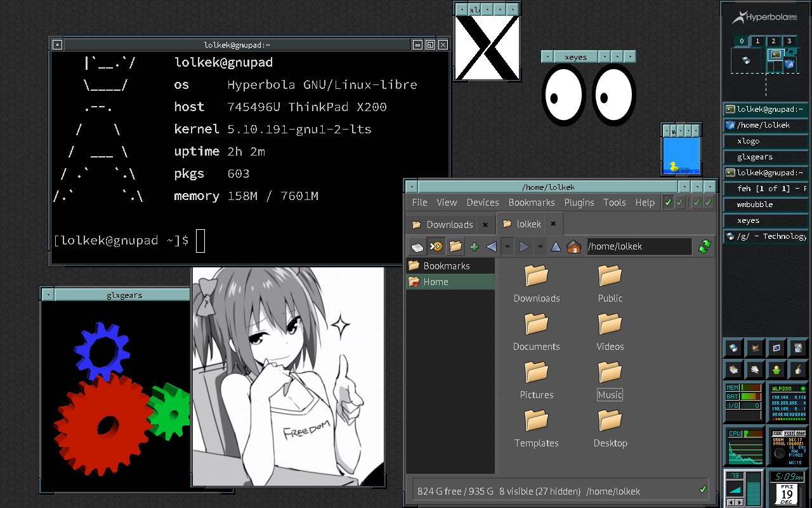The image size is (812, 508).
Task: Open the Downloads folder icon in the file list
Action: (x=537, y=276)
